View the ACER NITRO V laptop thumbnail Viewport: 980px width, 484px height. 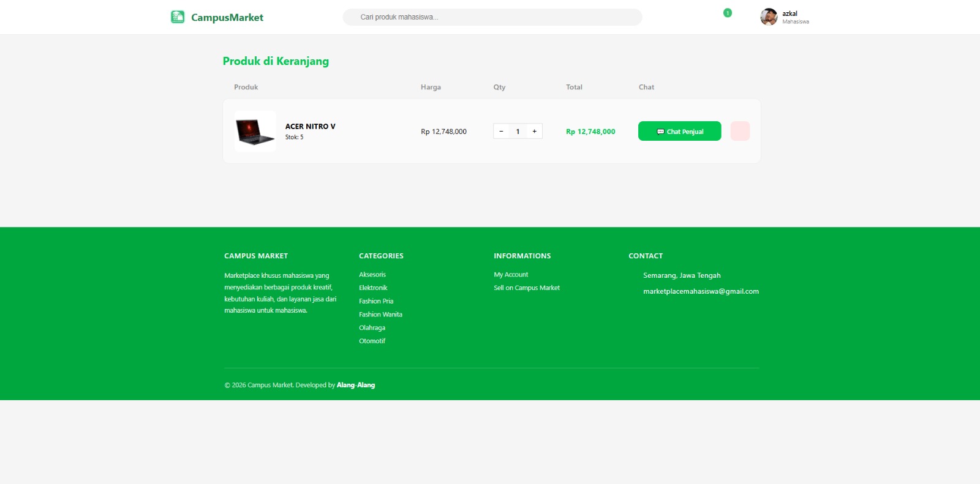point(255,131)
